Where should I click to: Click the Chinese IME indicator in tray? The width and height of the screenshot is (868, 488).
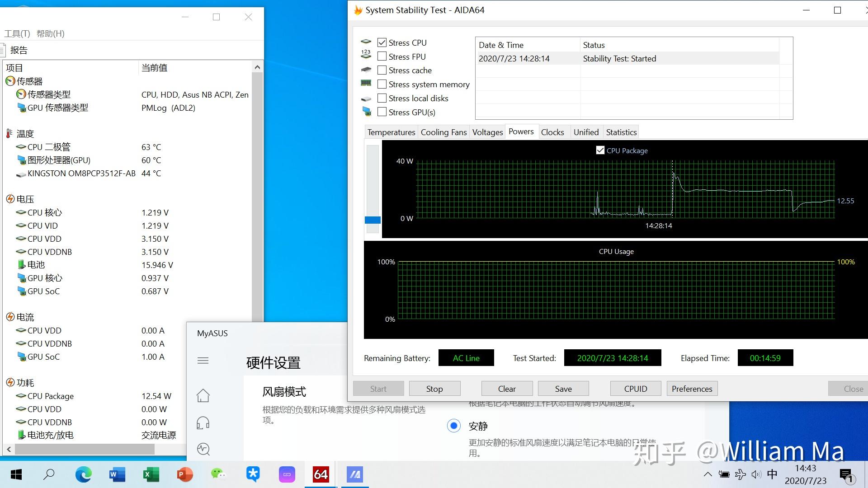click(772, 474)
